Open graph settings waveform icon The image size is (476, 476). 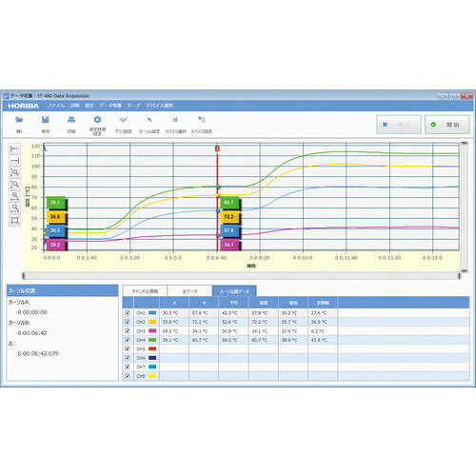click(x=124, y=120)
